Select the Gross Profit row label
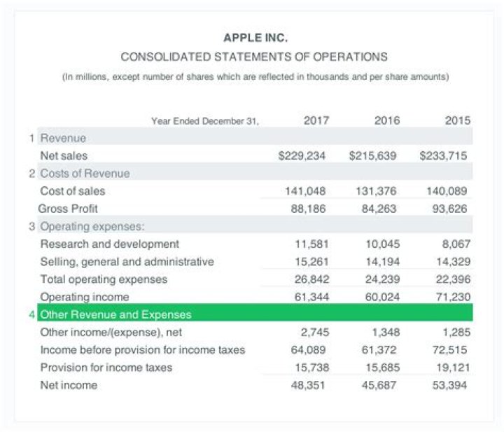Image resolution: width=504 pixels, height=432 pixels. [68, 208]
